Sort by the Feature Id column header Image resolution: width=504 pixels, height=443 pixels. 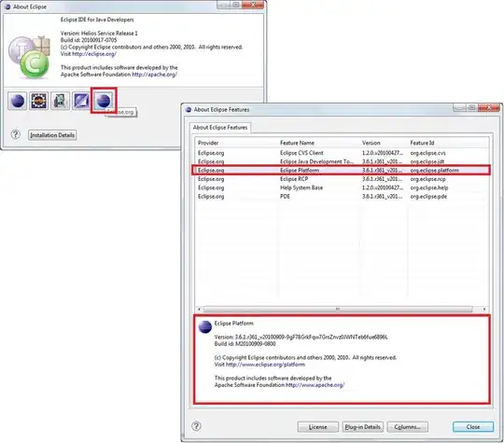[x=422, y=143]
